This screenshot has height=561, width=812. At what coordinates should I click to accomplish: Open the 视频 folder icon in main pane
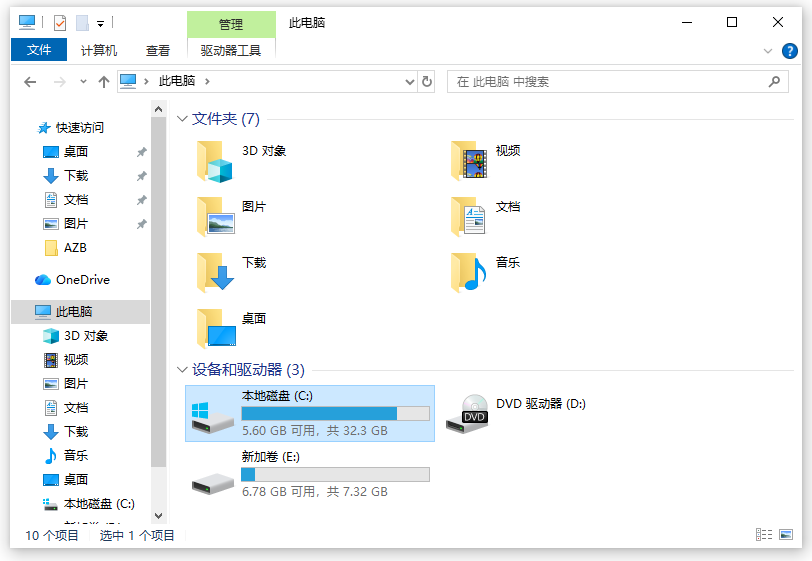tap(469, 161)
